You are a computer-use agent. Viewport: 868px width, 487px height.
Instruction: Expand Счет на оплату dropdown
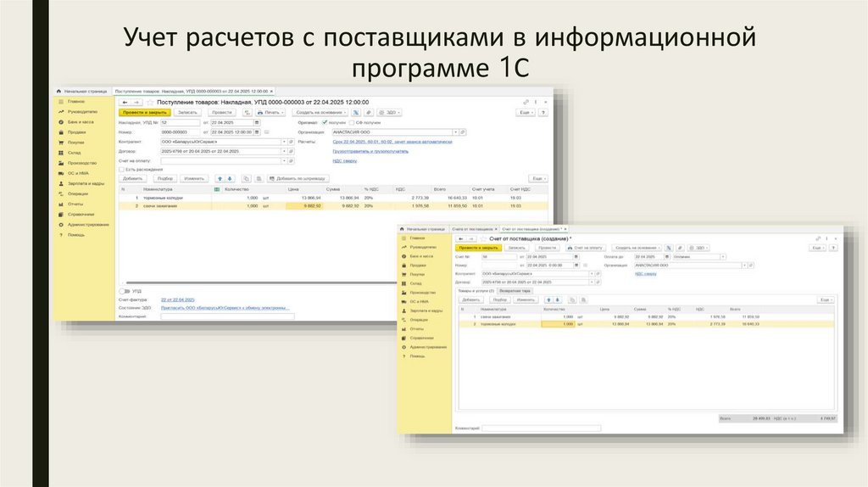coord(284,161)
